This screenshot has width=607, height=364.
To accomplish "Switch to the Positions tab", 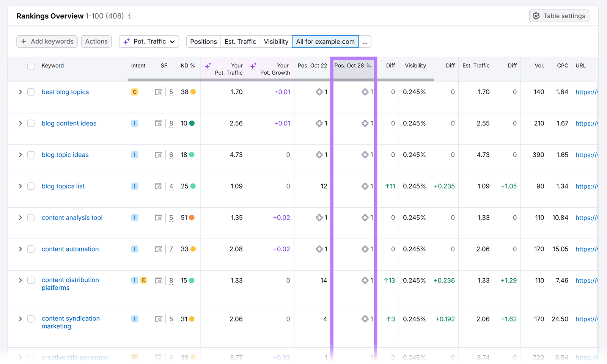I will tap(203, 41).
